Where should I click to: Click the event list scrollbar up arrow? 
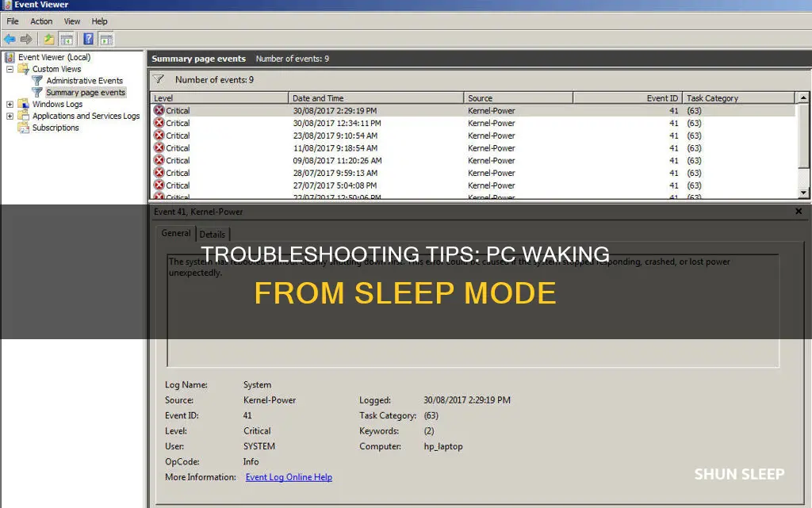[x=803, y=97]
